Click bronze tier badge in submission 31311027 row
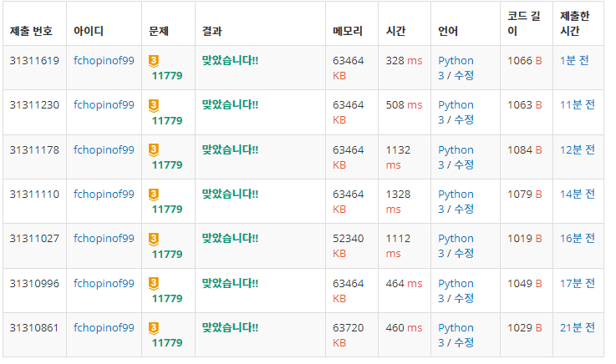The height and width of the screenshot is (364, 616). [154, 239]
